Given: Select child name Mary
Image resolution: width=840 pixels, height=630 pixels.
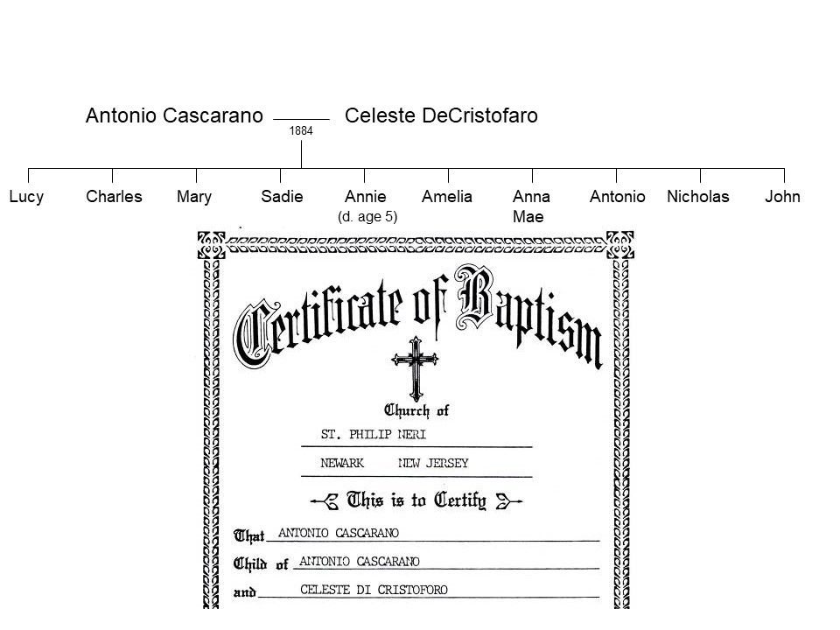Looking at the screenshot, I should tap(194, 197).
